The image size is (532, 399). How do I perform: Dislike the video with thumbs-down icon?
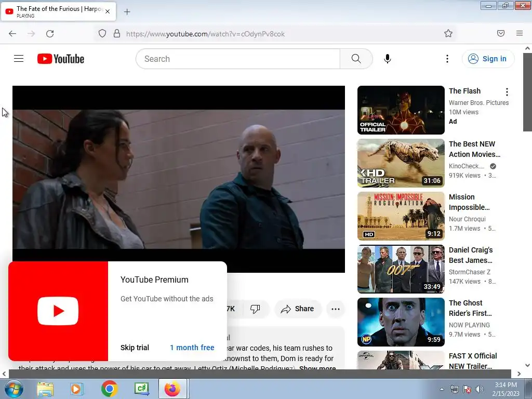[255, 309]
